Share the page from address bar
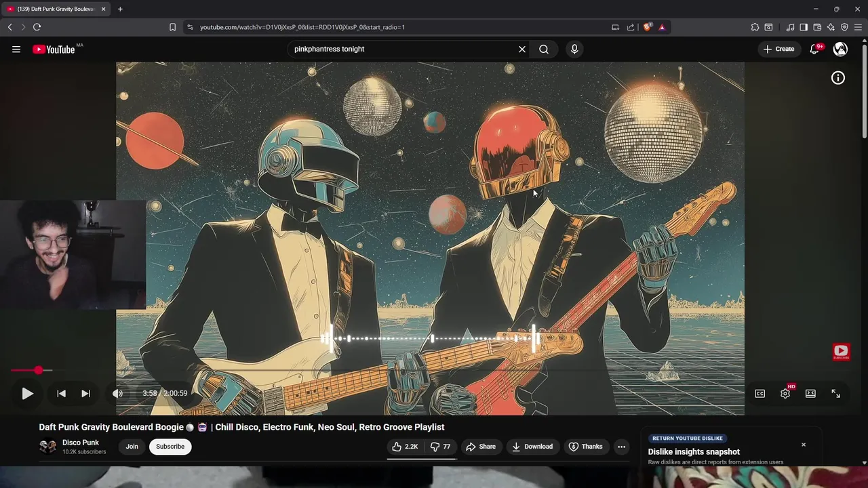Image resolution: width=868 pixels, height=488 pixels. [631, 27]
